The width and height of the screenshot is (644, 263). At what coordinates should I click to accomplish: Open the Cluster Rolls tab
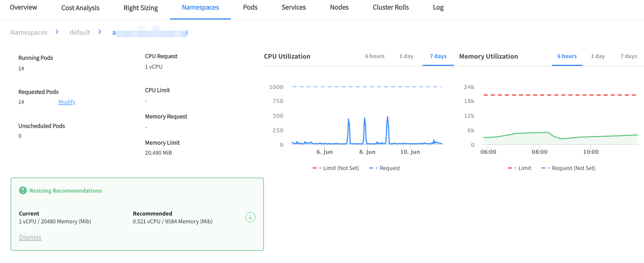[390, 8]
